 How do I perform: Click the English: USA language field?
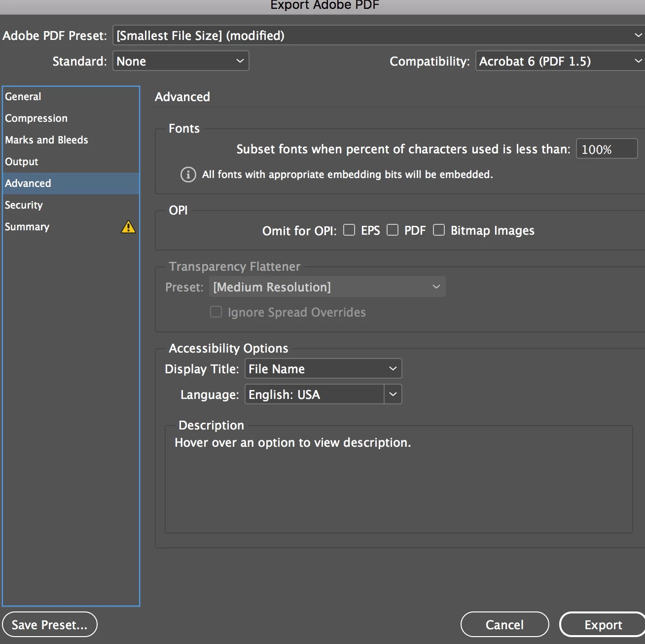(x=315, y=394)
